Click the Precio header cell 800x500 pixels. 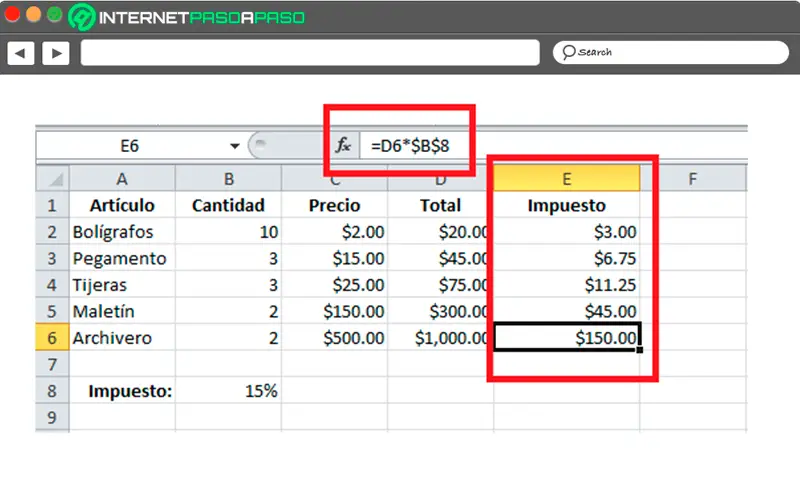click(335, 205)
